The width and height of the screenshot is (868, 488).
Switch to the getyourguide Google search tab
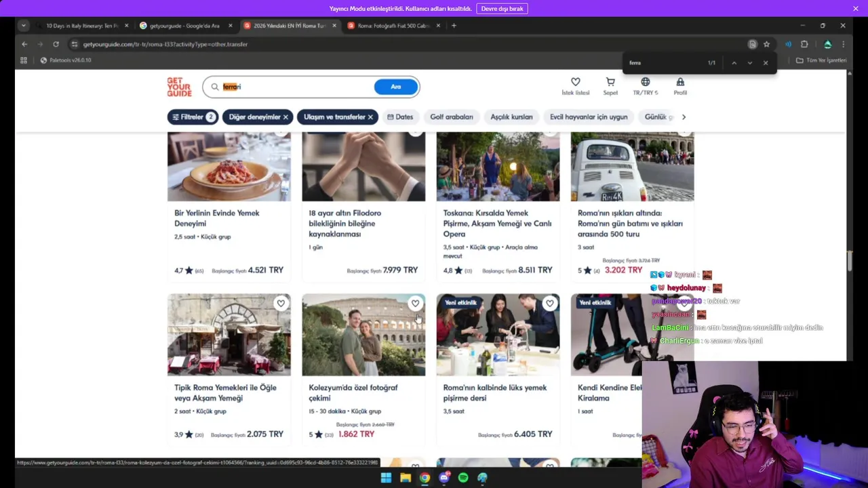[x=184, y=26]
